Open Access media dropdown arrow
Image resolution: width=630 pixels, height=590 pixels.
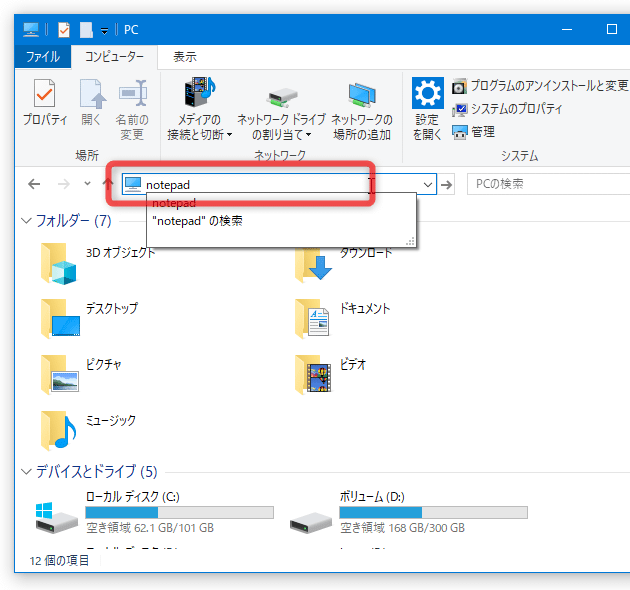pyautogui.click(x=229, y=135)
